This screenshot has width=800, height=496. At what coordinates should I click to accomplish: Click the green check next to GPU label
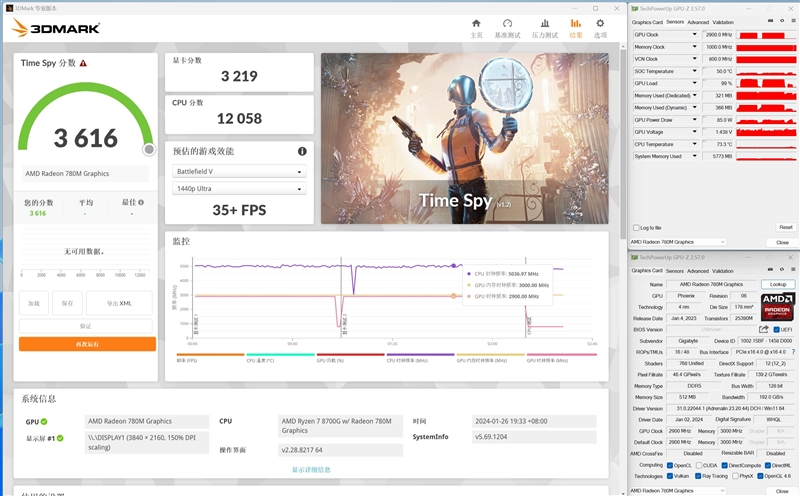point(44,421)
